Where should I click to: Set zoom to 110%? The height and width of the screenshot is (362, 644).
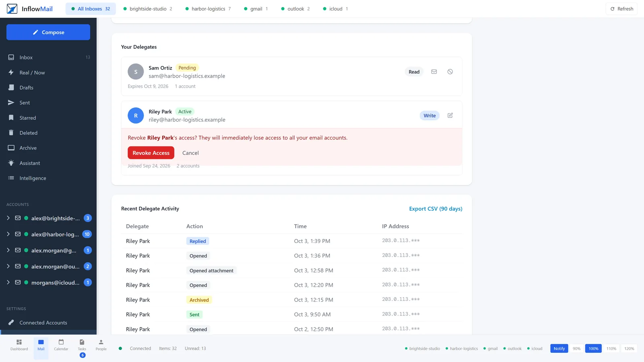[611, 349]
